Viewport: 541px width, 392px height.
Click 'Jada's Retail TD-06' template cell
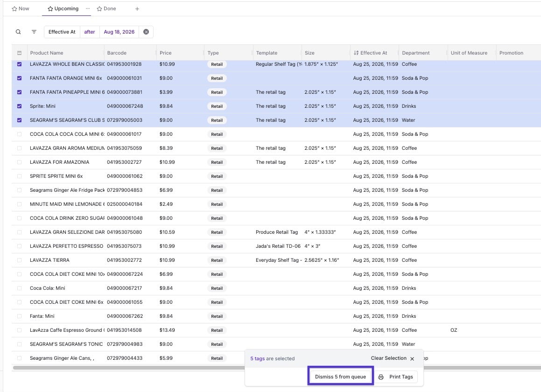pos(278,246)
